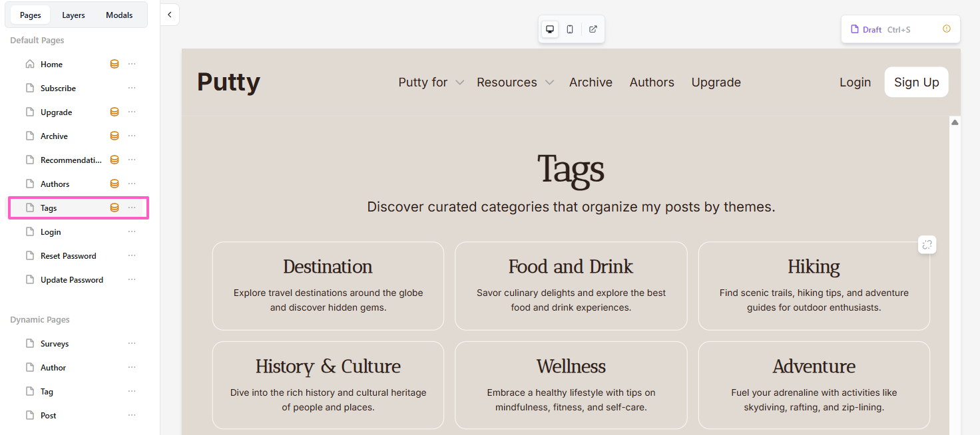This screenshot has height=435, width=980.
Task: Open the Adventure tag card
Action: pyautogui.click(x=814, y=385)
